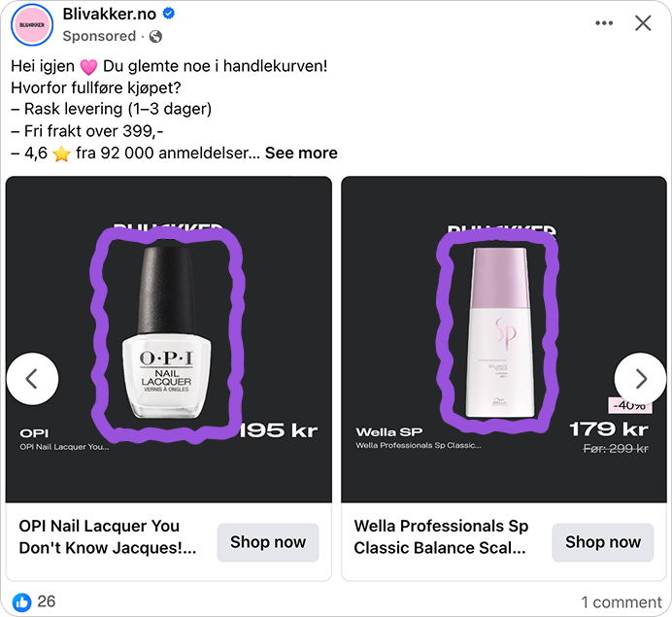Click Shop now for Wella Professionals
Viewport: 672px width, 617px height.
pyautogui.click(x=603, y=542)
